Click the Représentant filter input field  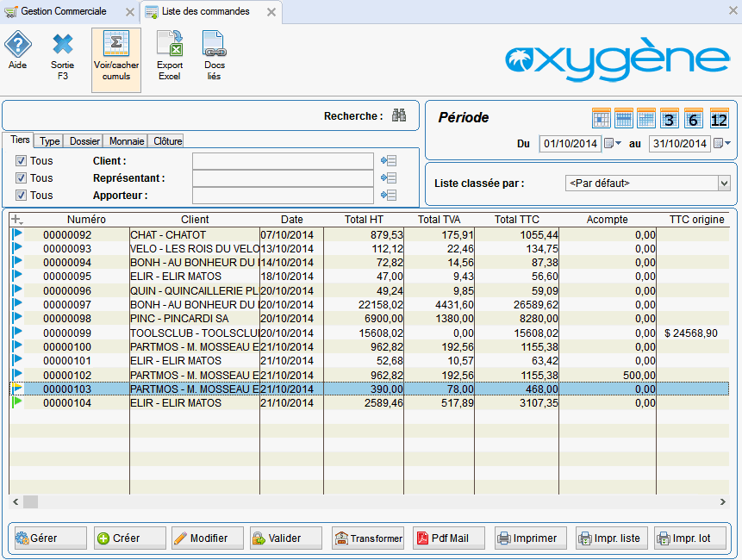tap(283, 177)
